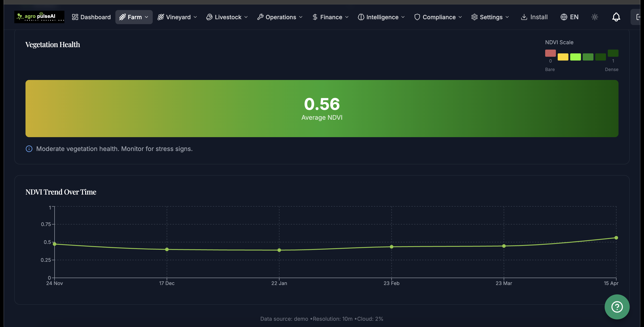Click the Settings gear icon

tap(474, 17)
